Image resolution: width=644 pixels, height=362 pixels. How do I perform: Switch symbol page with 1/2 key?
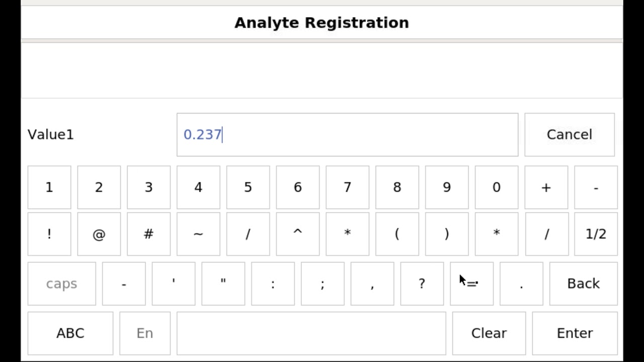tap(596, 234)
